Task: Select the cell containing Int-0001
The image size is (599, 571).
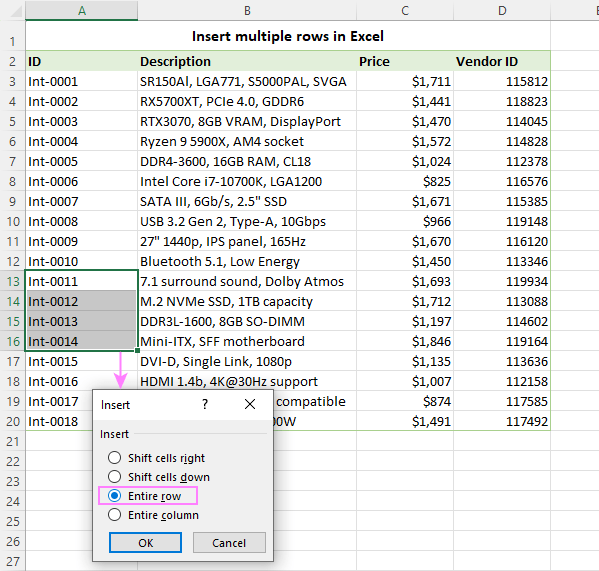Action: (82, 81)
